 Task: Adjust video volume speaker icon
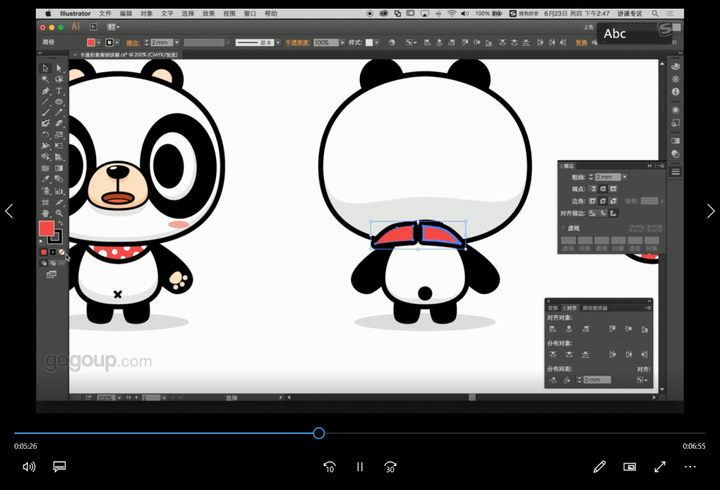(x=29, y=467)
